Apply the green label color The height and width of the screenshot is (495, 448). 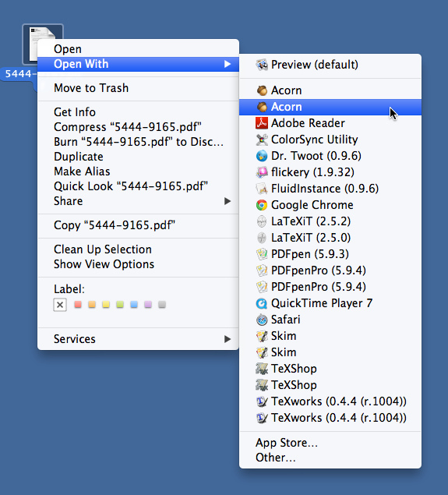(x=120, y=304)
